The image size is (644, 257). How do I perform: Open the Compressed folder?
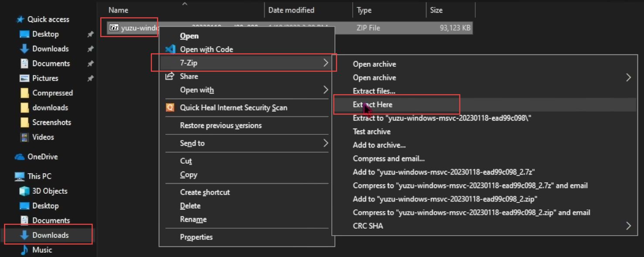point(52,93)
